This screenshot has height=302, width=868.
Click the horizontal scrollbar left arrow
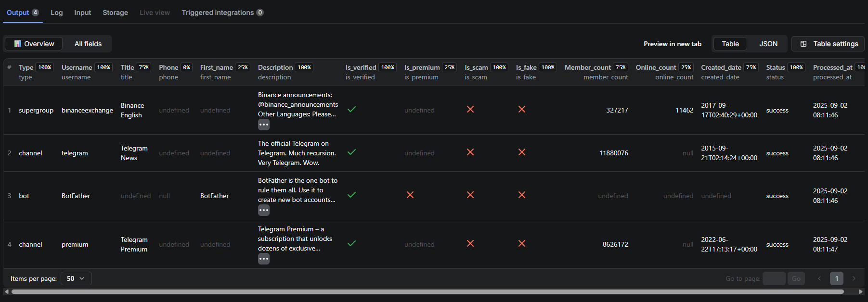6,291
